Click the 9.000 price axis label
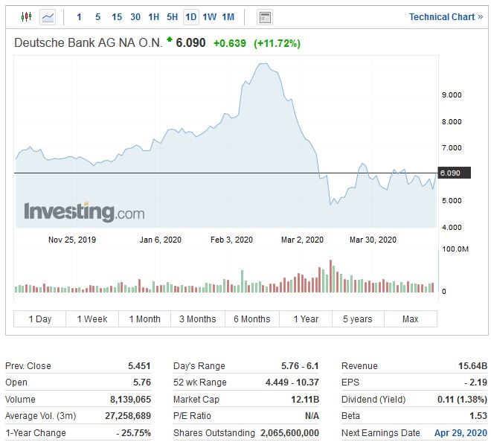 point(452,95)
